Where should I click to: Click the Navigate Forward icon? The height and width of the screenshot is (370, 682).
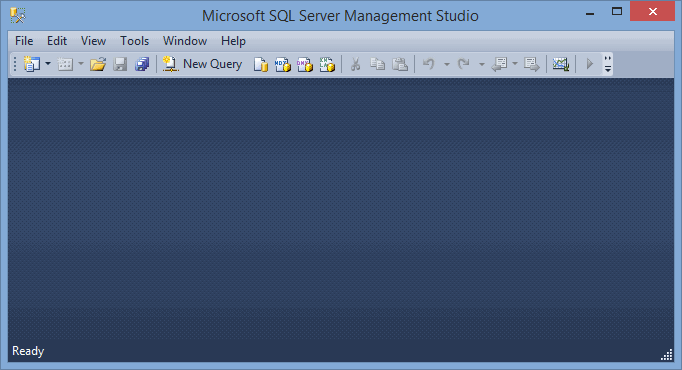(x=532, y=64)
